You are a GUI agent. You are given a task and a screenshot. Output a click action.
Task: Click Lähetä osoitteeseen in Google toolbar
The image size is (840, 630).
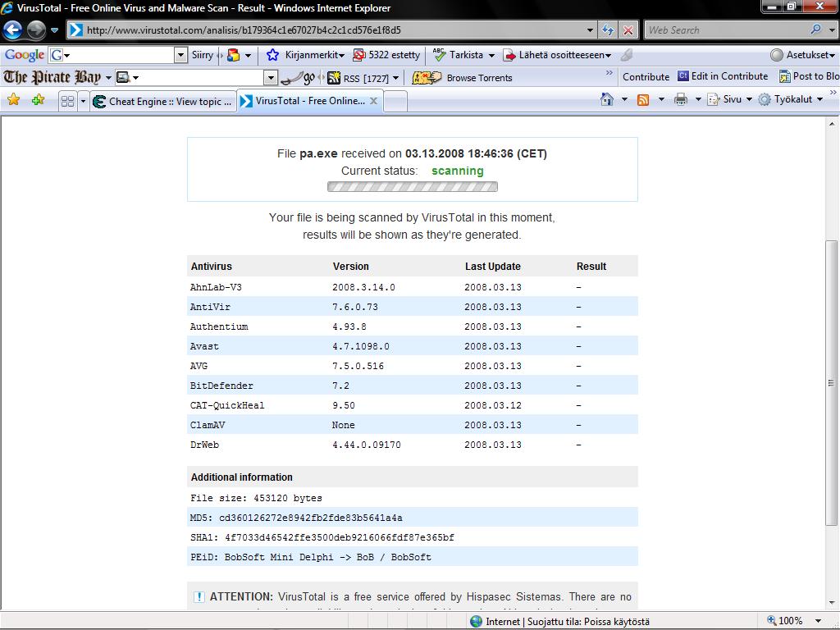[x=558, y=55]
